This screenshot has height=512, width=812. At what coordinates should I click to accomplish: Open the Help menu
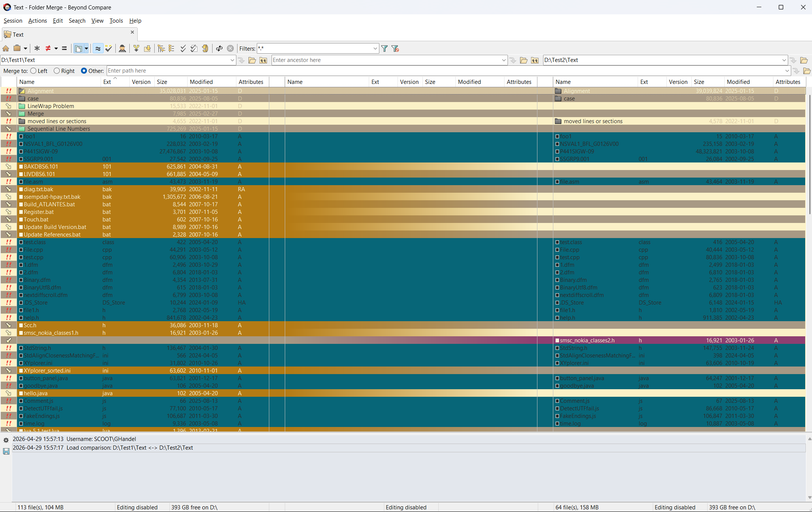[135, 21]
